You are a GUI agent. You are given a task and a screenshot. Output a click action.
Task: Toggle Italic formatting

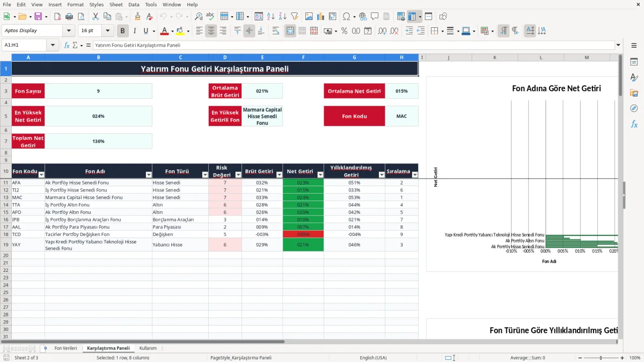(135, 31)
